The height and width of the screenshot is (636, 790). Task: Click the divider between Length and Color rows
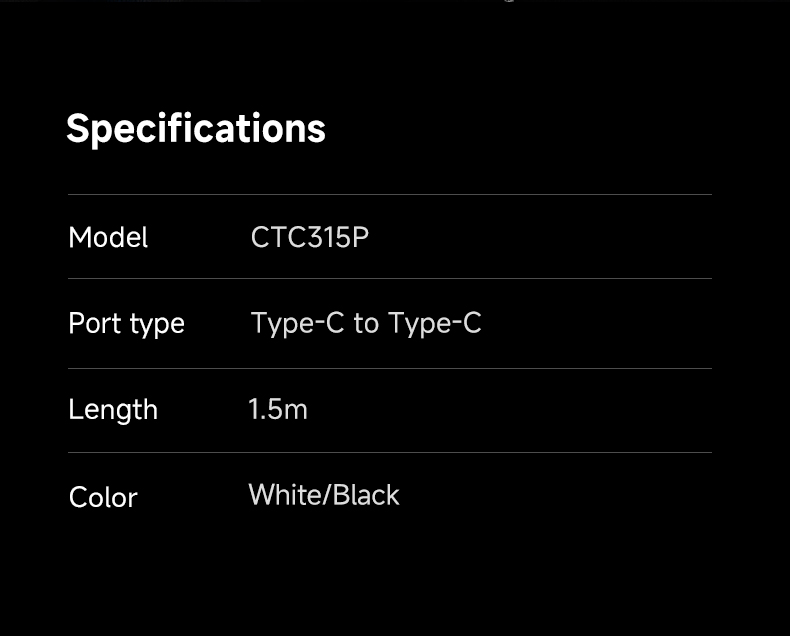tap(390, 453)
